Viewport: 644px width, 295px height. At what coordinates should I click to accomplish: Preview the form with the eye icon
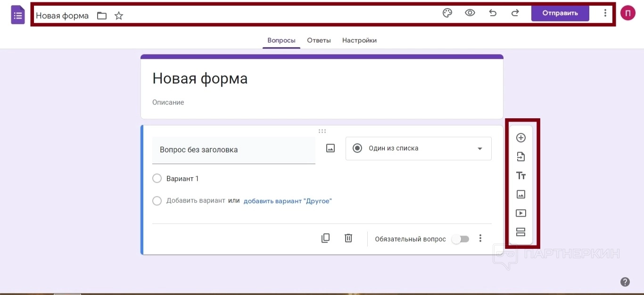tap(470, 13)
